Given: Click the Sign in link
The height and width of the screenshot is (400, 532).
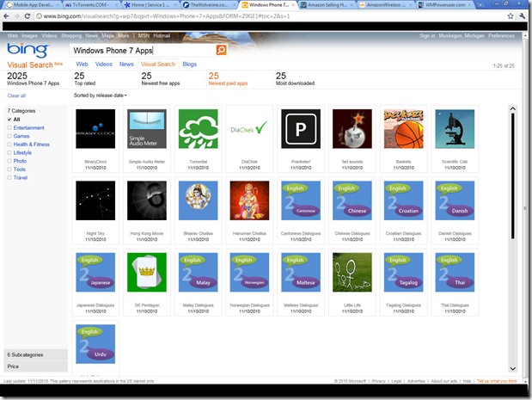Looking at the screenshot, I should [427, 35].
